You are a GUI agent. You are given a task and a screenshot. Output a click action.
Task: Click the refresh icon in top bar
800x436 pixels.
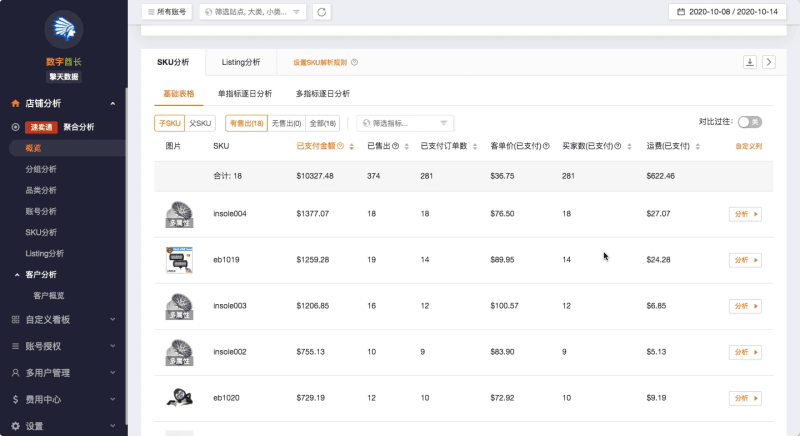click(x=321, y=12)
